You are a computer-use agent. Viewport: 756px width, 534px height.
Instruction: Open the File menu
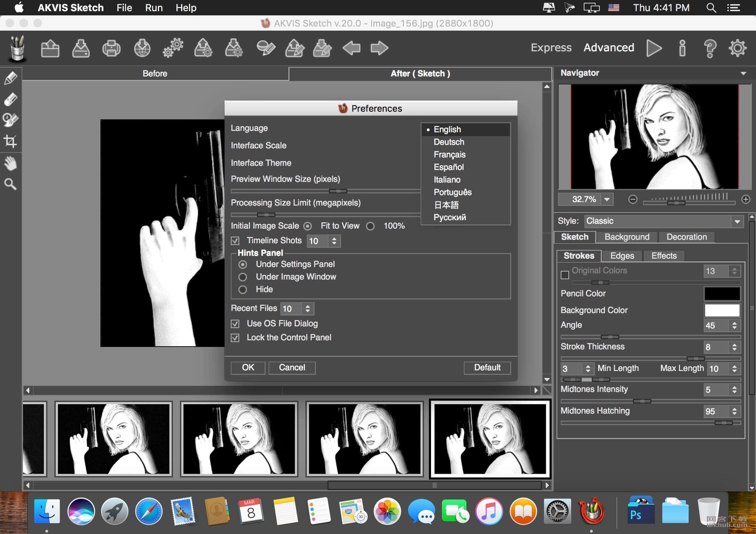click(x=124, y=8)
